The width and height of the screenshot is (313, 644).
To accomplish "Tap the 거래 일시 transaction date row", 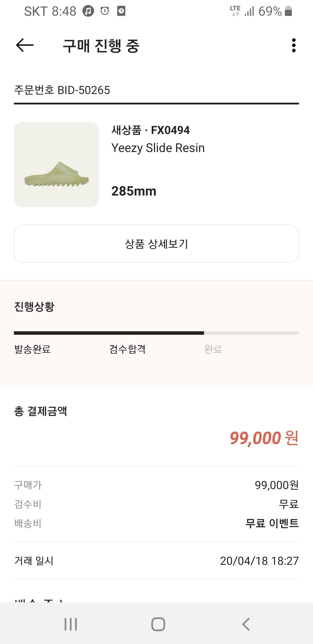I will click(156, 561).
